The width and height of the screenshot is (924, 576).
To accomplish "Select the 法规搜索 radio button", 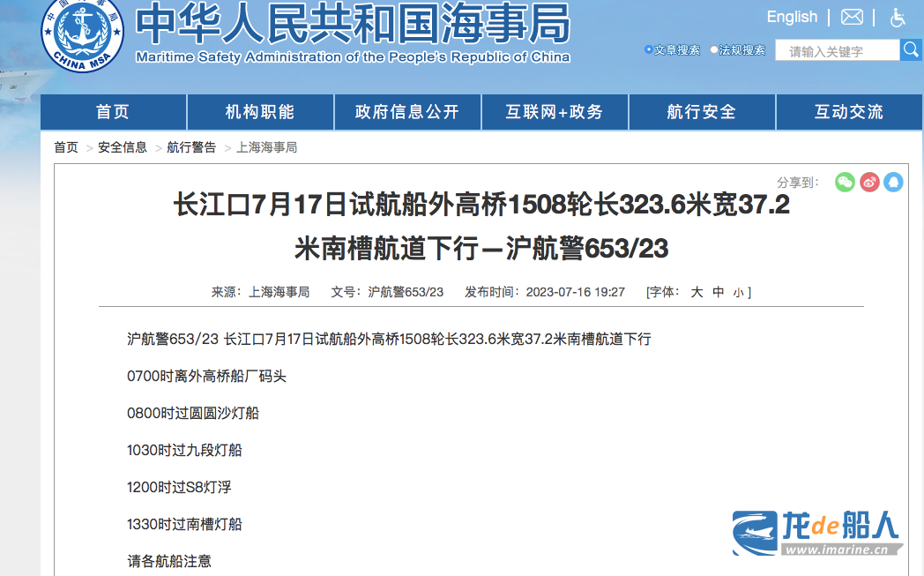I will (714, 50).
